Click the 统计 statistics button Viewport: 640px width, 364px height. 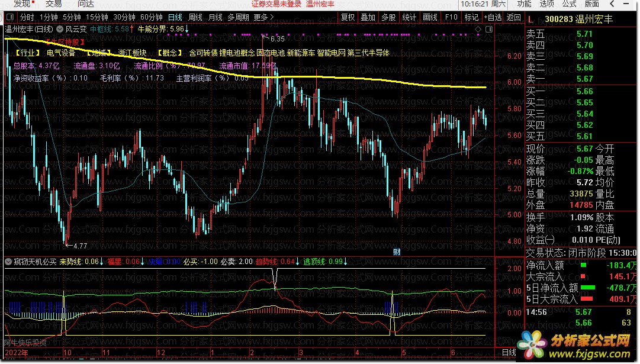tap(409, 17)
